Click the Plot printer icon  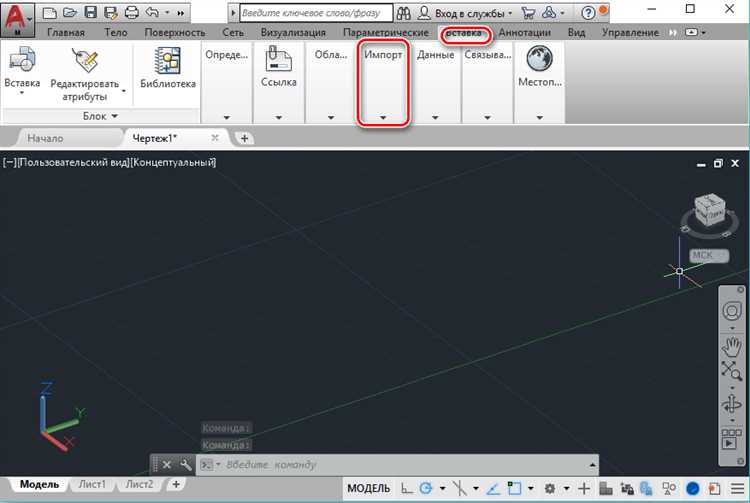[132, 13]
